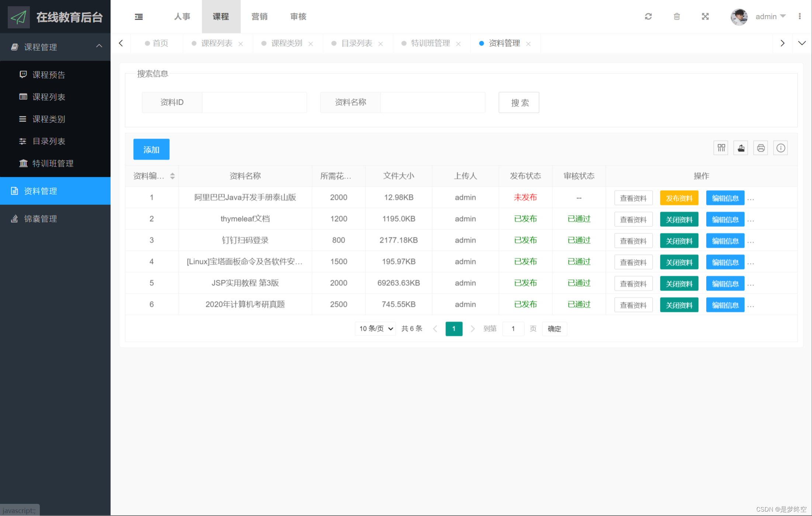Click the admin avatar picture
Screen dimensions: 812x516
pos(739,17)
